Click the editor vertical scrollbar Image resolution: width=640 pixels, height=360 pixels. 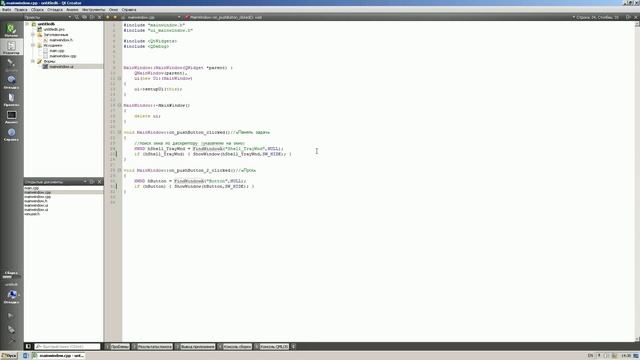tap(637, 182)
